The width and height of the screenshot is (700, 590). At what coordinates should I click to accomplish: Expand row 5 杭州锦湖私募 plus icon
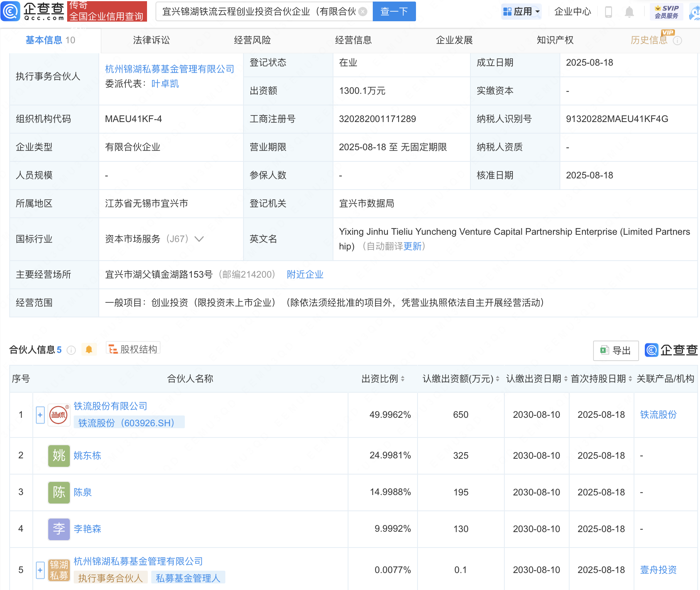[x=40, y=570]
